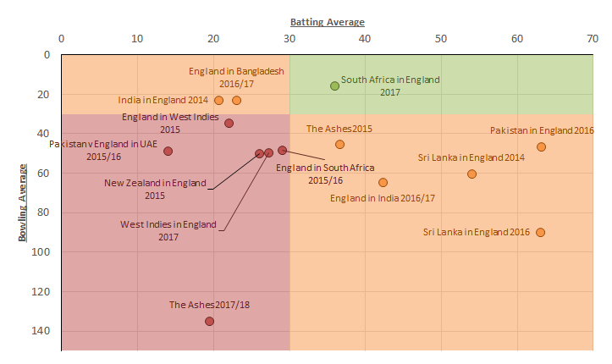The image size is (612, 364).
Task: Select the Pakistan v England in UAE marker
Action: (168, 151)
